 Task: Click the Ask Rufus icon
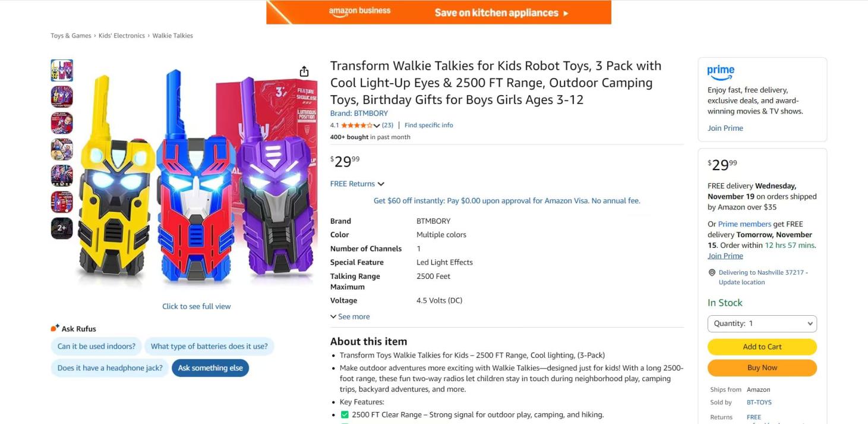pos(55,328)
